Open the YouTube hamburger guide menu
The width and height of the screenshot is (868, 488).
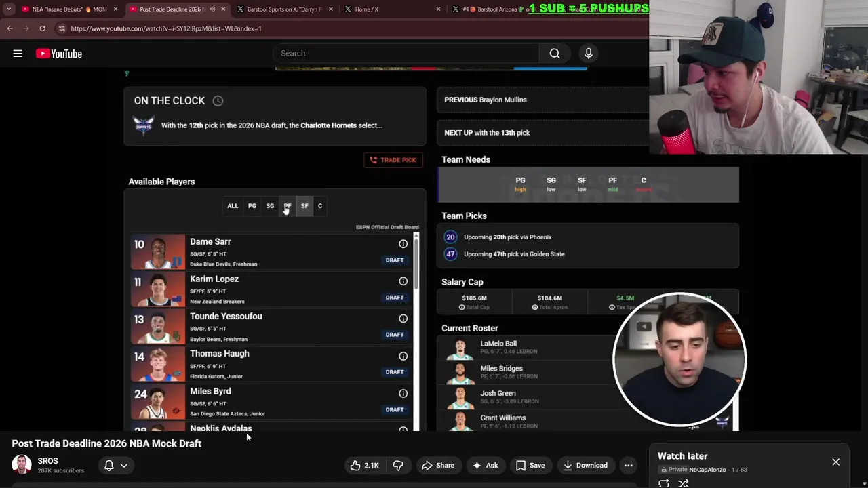(x=18, y=54)
